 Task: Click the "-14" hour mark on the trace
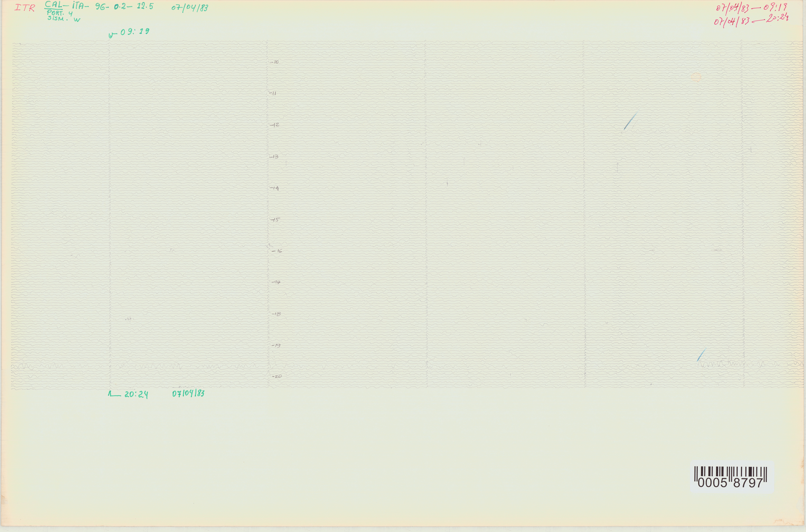[x=275, y=188]
